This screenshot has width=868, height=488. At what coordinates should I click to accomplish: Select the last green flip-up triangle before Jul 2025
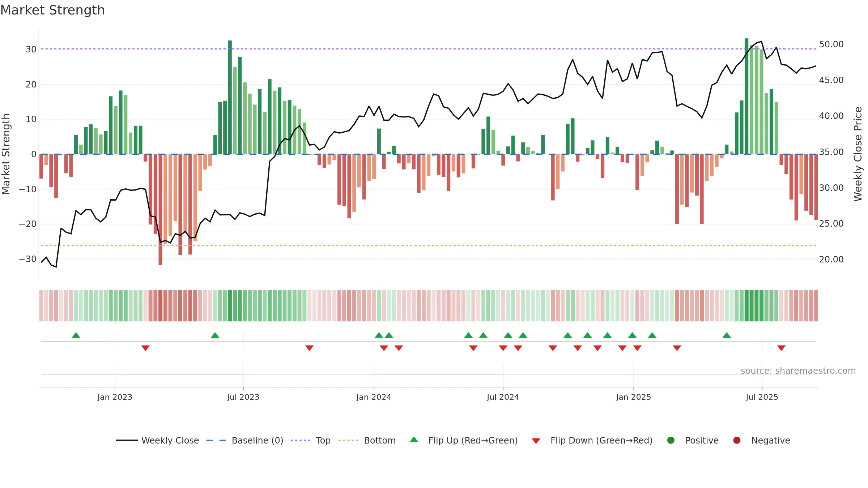[x=727, y=335]
